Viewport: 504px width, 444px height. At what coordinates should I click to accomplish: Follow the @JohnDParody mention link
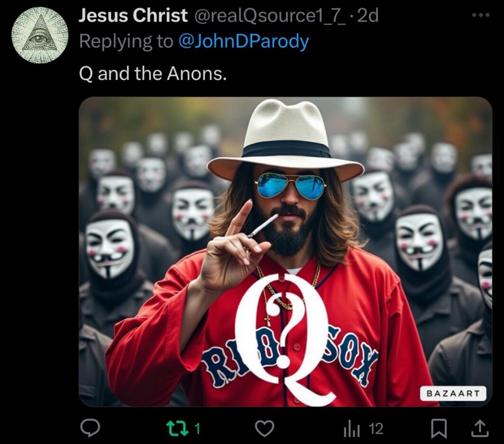(x=243, y=41)
